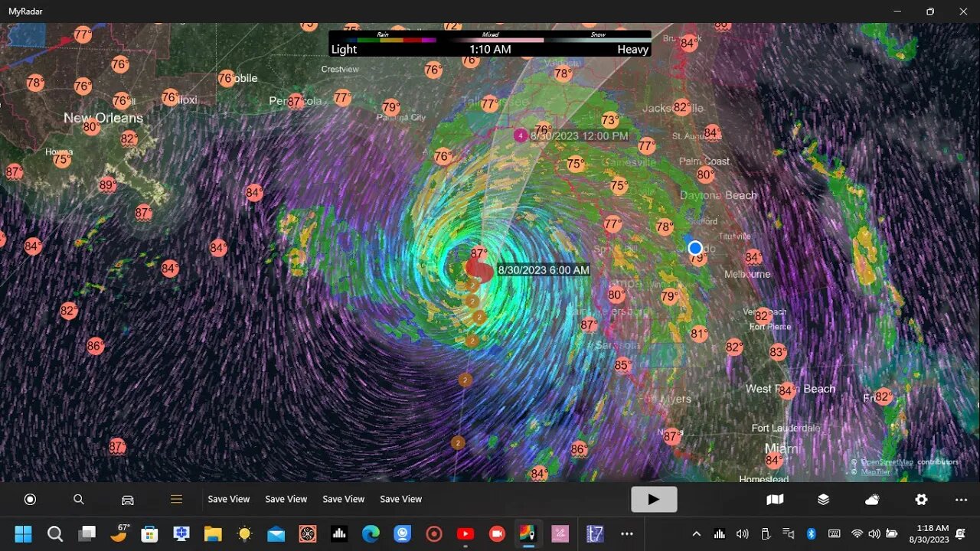Open the notification bell in system tray
This screenshot has width=980, height=551.
click(961, 533)
